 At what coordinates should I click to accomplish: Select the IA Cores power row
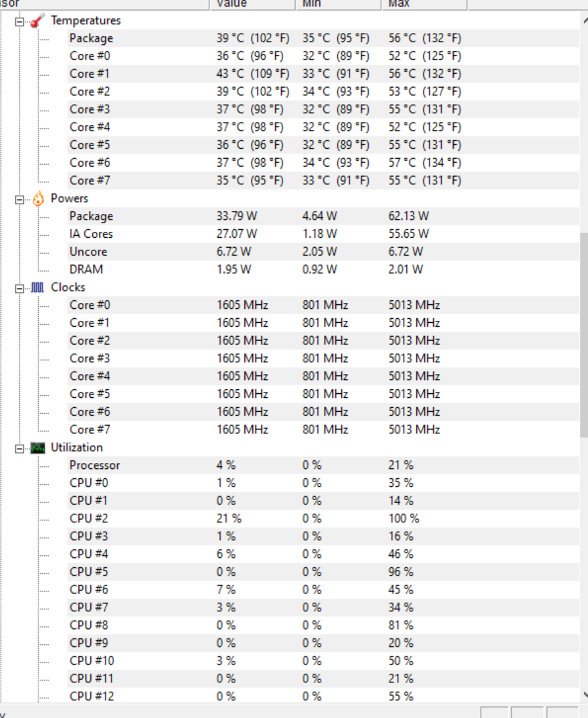point(91,234)
